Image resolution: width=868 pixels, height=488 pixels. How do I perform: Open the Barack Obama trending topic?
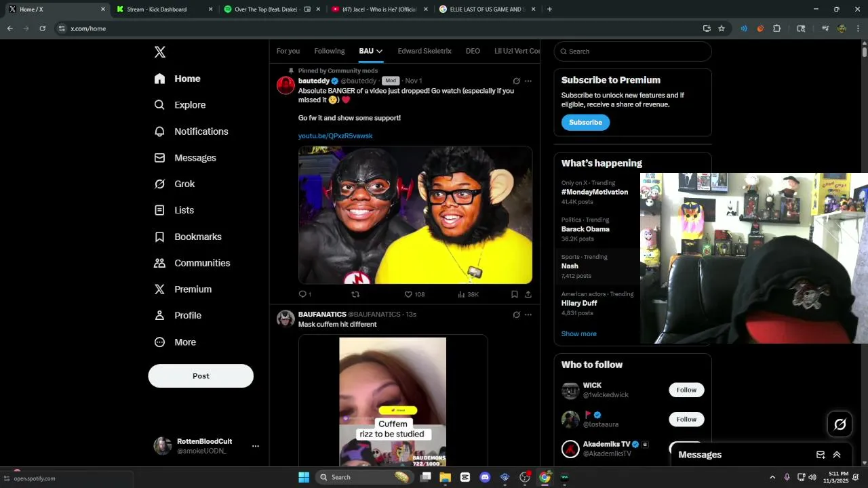pos(585,229)
